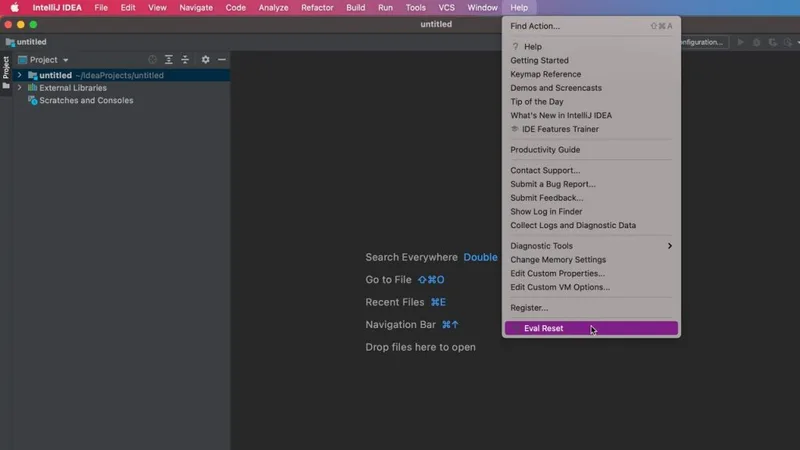Image resolution: width=800 pixels, height=450 pixels.
Task: Click the Apple logo in menu bar
Action: click(14, 7)
